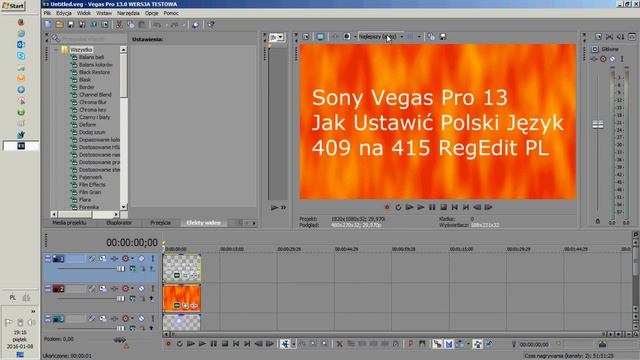The height and width of the screenshot is (360, 640).
Task: Open trimmer history dropdown
Action: [280, 37]
